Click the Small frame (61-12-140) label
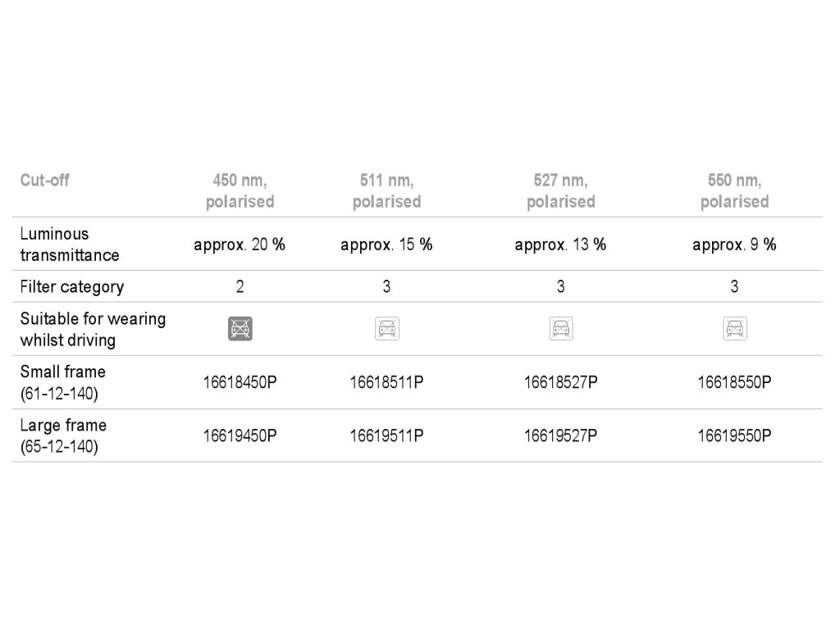This screenshot has height=630, width=840. [x=63, y=382]
